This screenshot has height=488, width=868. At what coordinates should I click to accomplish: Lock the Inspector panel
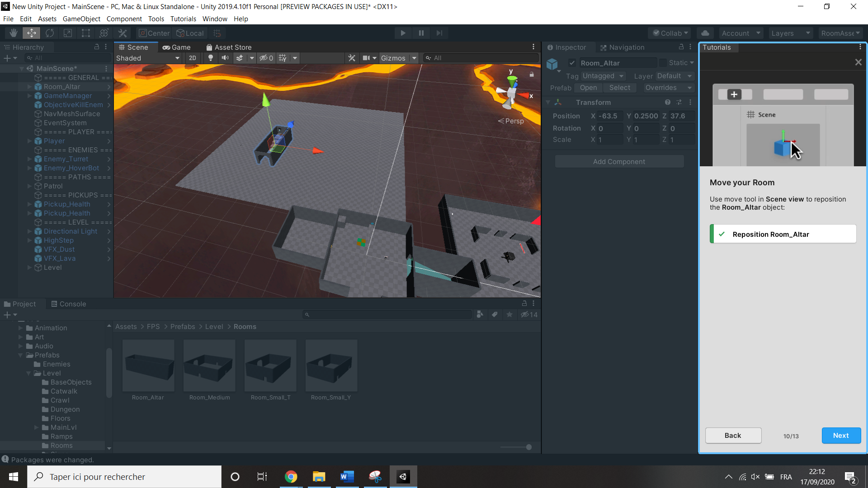(681, 47)
